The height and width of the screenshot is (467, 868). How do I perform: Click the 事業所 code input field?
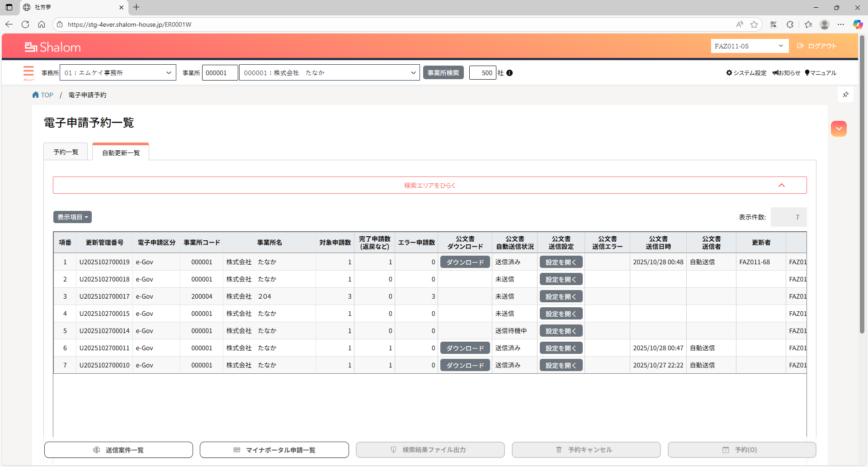click(x=220, y=73)
